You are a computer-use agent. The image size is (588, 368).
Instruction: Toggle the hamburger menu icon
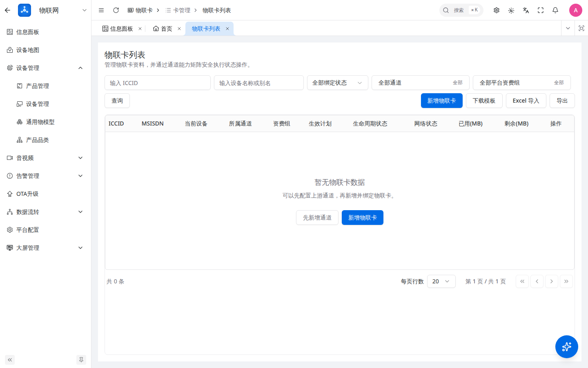click(x=101, y=10)
